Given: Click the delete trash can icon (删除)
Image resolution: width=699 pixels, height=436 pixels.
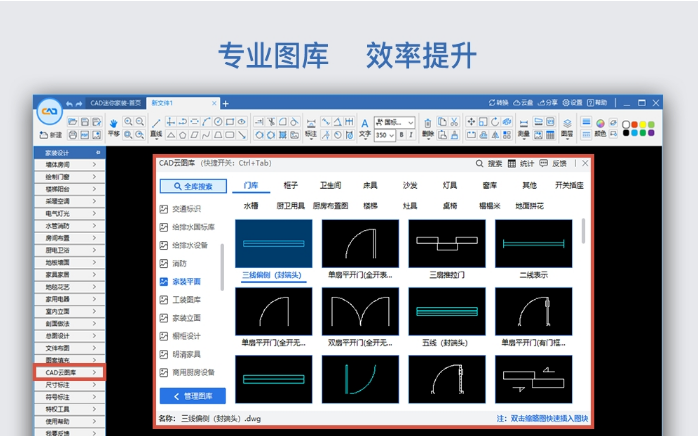Looking at the screenshot, I should click(428, 128).
